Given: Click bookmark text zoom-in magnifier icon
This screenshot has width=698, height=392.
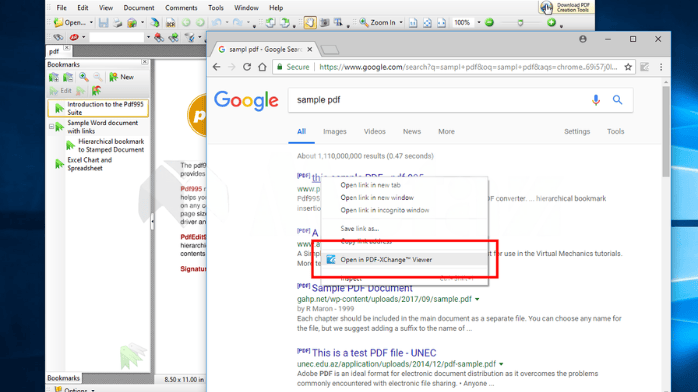Looking at the screenshot, I should (84, 77).
